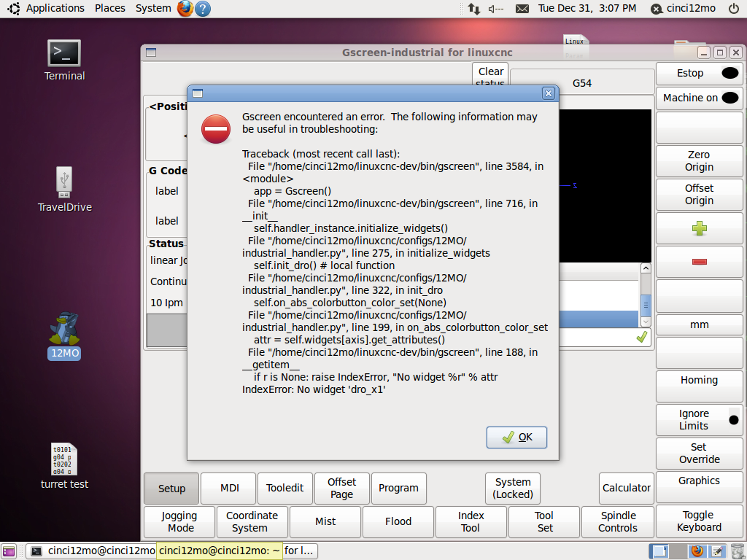Open the Gscreen window menu icon
The width and height of the screenshot is (747, 560).
(151, 52)
